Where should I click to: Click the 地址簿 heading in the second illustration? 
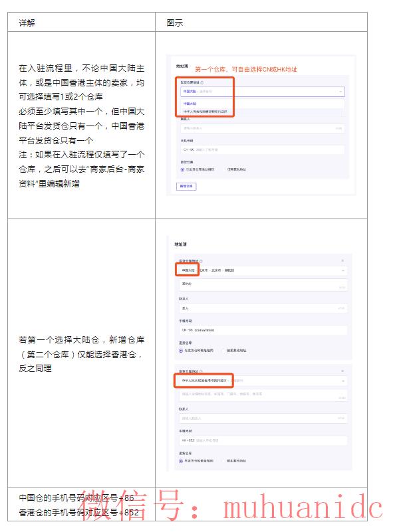180,244
